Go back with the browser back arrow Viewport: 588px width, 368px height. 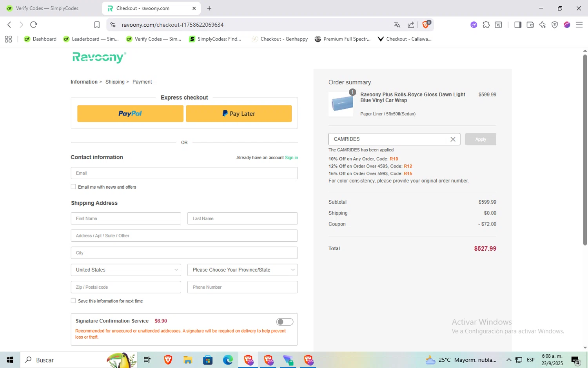click(9, 25)
